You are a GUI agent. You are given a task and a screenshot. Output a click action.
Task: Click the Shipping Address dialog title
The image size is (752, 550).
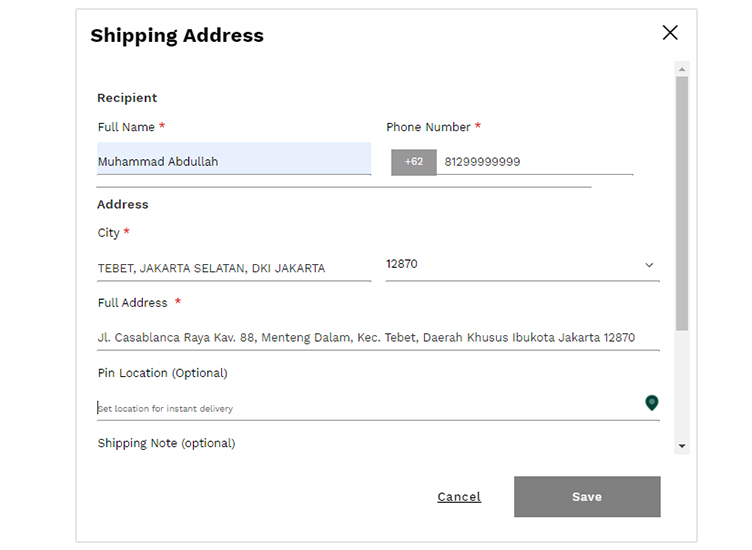[x=177, y=35]
